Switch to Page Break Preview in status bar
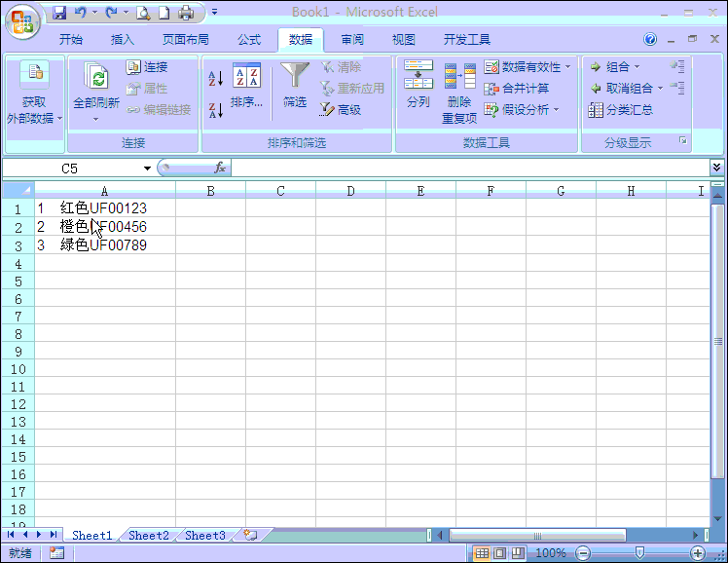The width and height of the screenshot is (728, 563). click(x=517, y=553)
